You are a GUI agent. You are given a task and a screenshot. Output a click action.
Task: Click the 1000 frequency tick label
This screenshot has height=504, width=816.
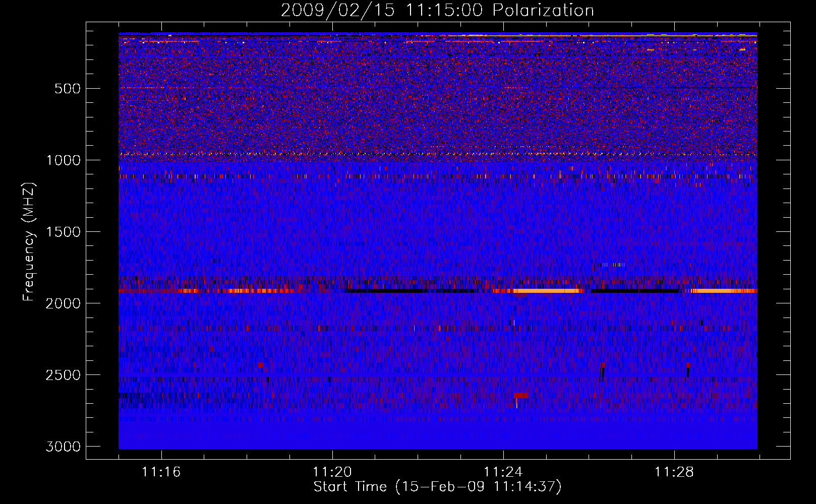tap(63, 160)
